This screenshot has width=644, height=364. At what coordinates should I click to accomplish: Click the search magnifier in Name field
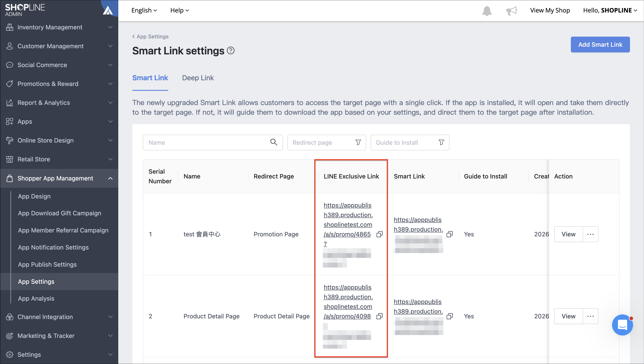274,142
